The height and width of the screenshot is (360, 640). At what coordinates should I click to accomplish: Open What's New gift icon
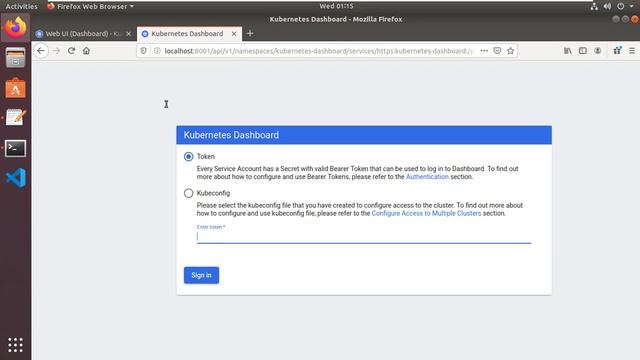pyautogui.click(x=617, y=51)
